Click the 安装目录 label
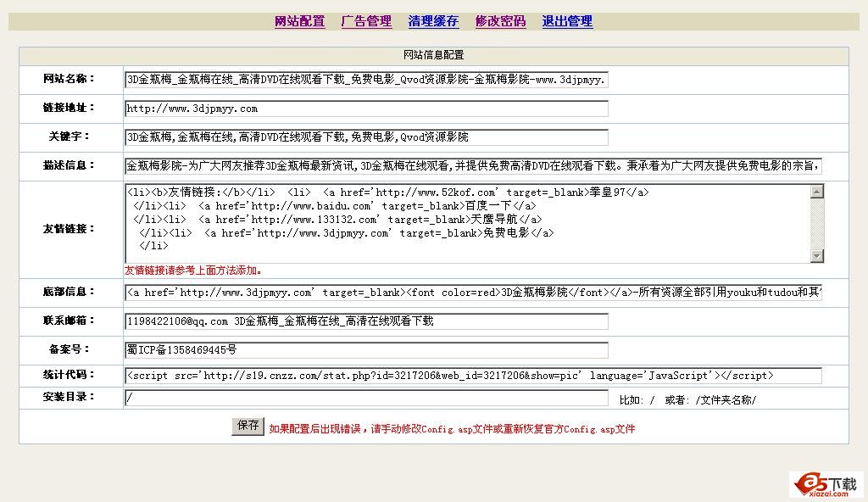Image resolution: width=868 pixels, height=502 pixels. point(69,397)
